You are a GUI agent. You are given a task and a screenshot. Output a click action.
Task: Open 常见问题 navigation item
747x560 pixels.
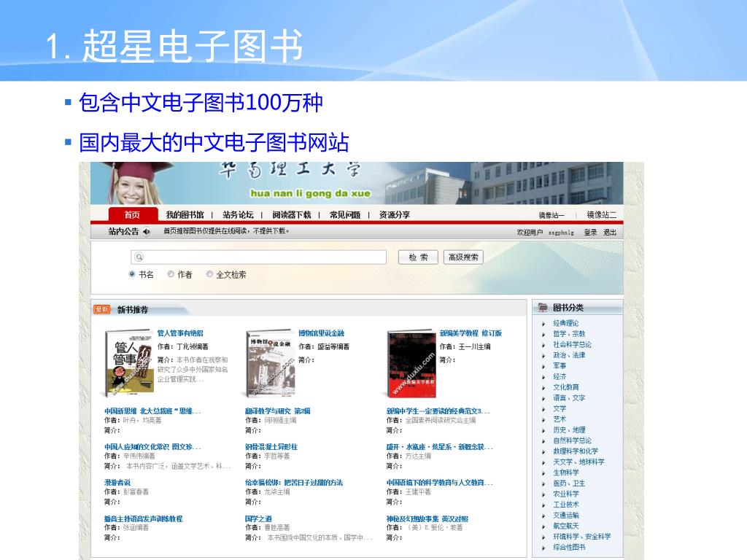[345, 215]
